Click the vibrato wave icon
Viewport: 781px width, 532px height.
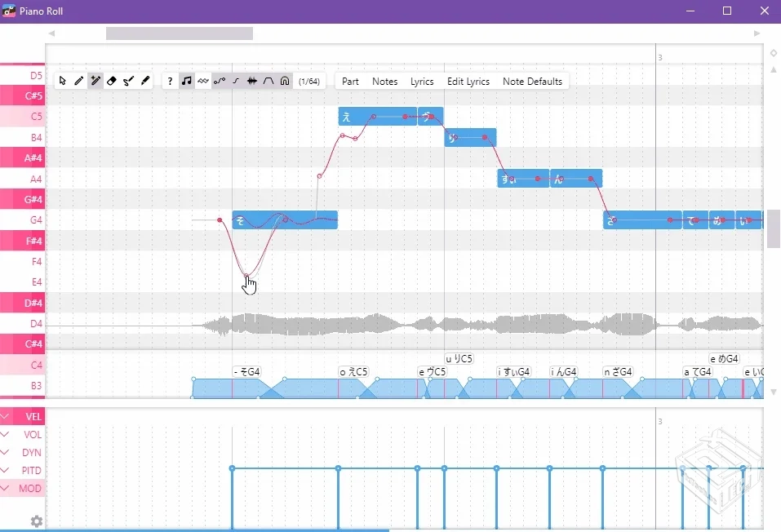pyautogui.click(x=202, y=81)
